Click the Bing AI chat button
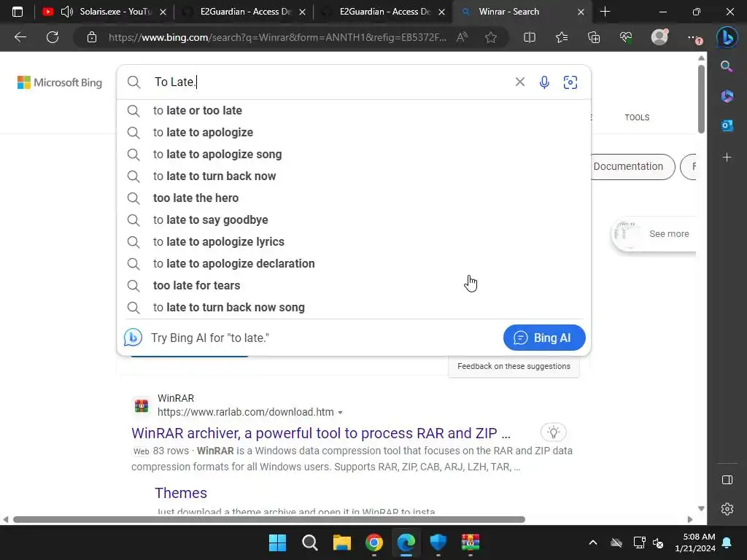Viewport: 747px width, 560px height. (544, 338)
